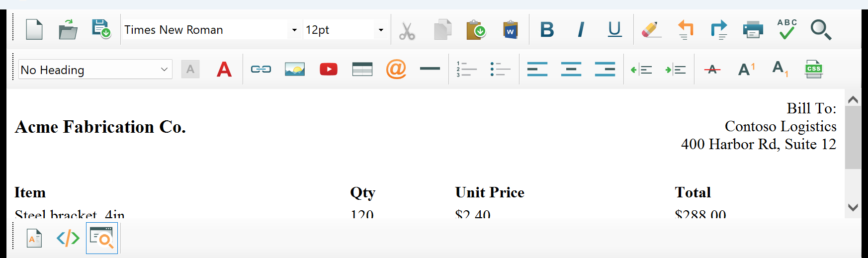
Task: Insert a table
Action: point(362,69)
